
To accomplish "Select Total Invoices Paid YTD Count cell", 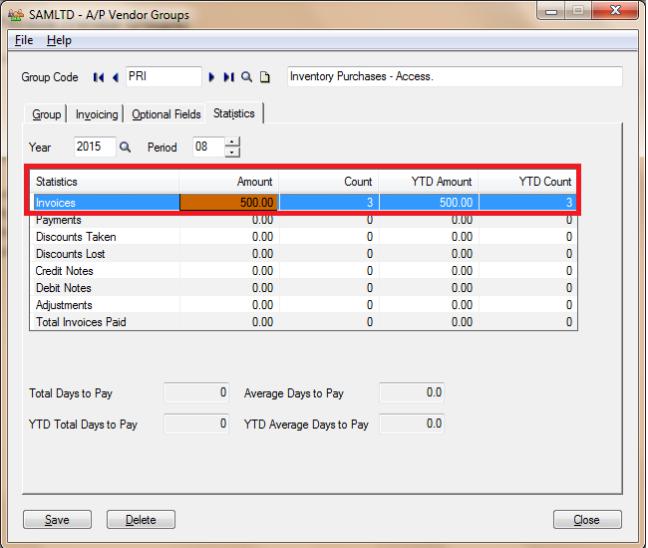I will click(x=528, y=322).
